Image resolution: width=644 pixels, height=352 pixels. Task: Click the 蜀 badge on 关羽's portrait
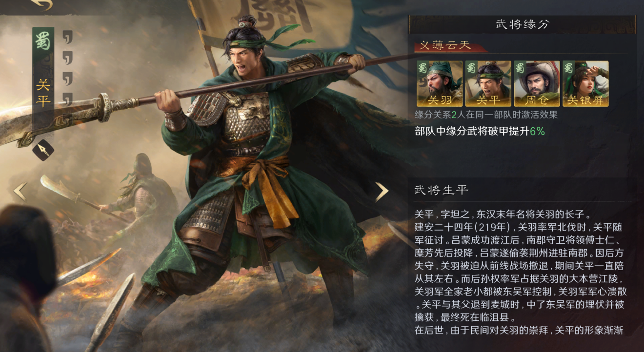click(x=422, y=67)
